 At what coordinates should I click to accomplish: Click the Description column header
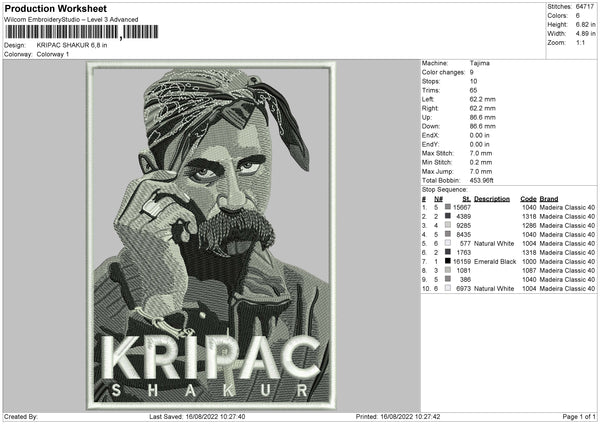click(x=492, y=198)
